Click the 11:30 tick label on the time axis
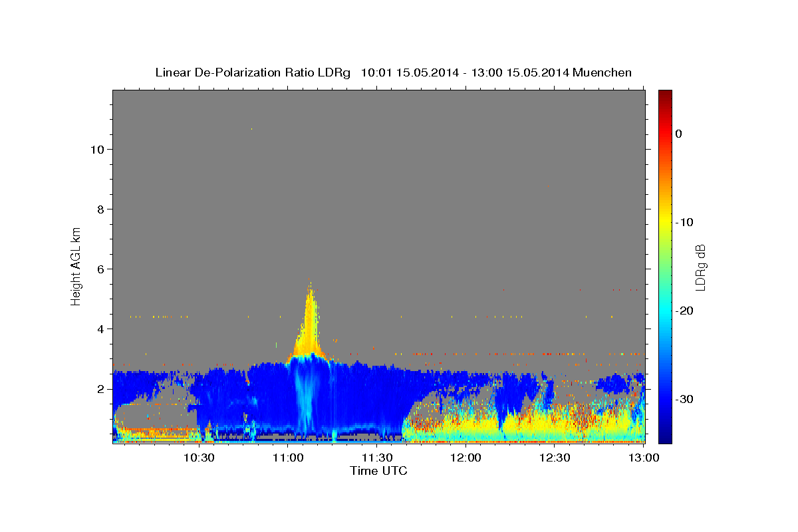Viewport: 798px width, 532px height. click(377, 458)
